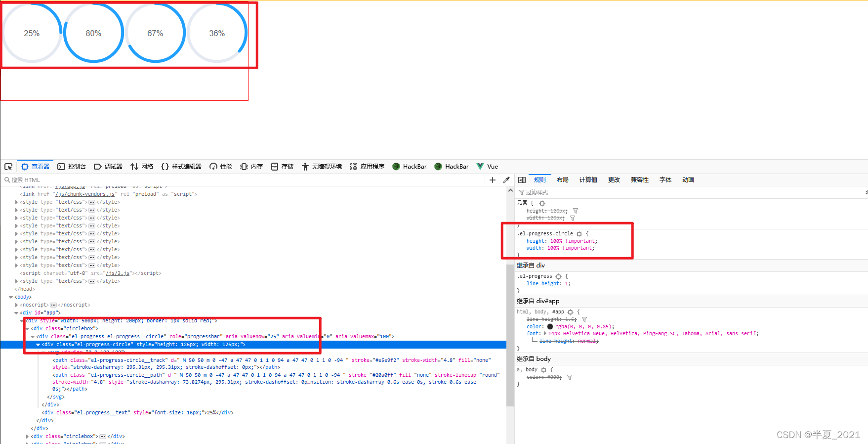Click selector highlighter next to #app rule

tap(571, 312)
